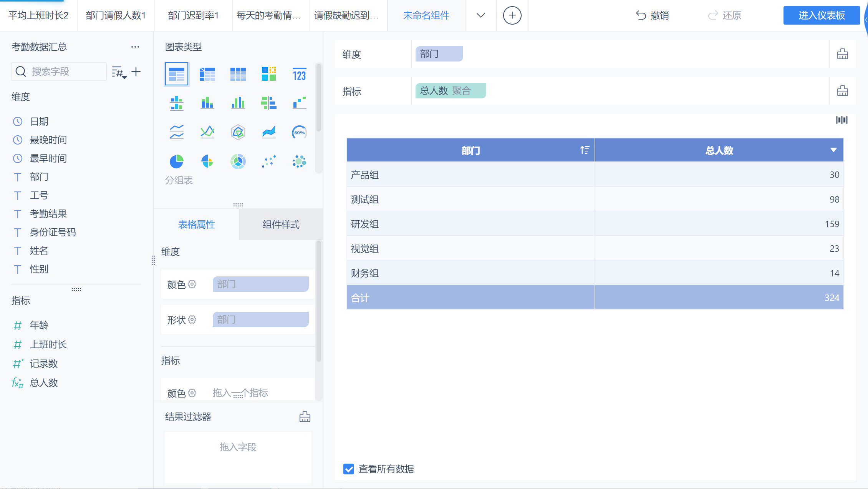The image size is (868, 489).
Task: Choose the KPI 123 indicator chart icon
Action: (x=299, y=74)
